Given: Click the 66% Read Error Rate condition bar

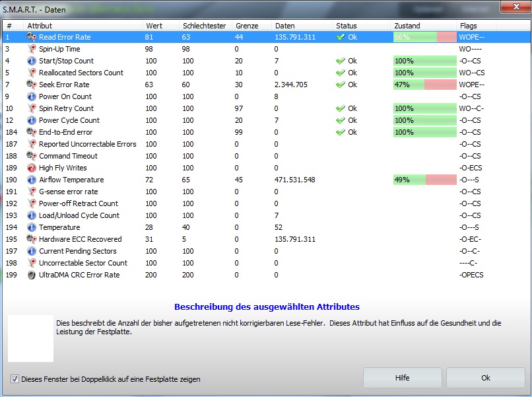Looking at the screenshot, I should (x=425, y=37).
